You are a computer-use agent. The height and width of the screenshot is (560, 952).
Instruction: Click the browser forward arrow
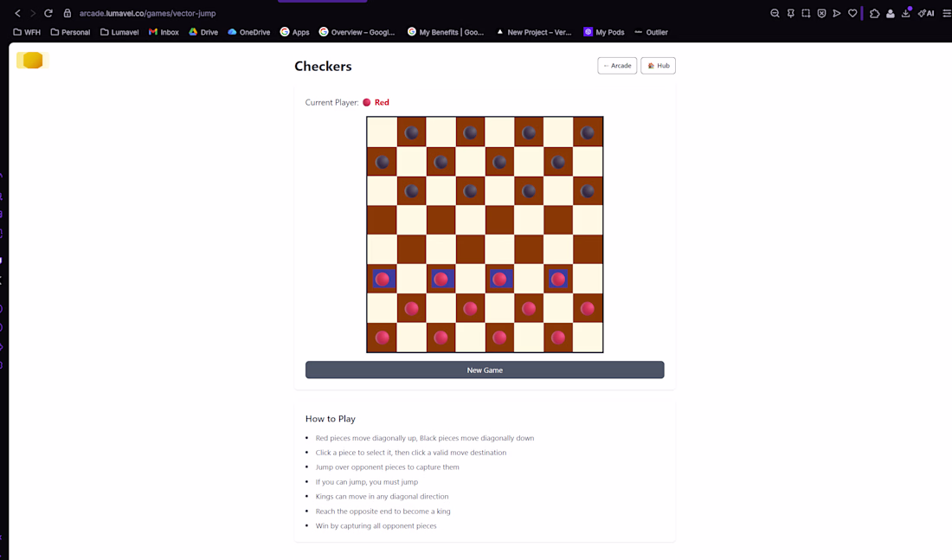(33, 13)
